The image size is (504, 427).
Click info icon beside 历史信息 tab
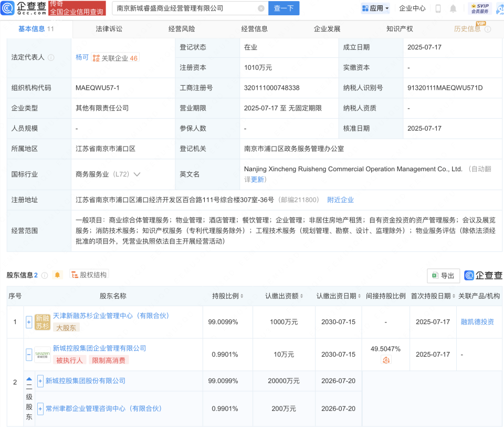click(488, 29)
